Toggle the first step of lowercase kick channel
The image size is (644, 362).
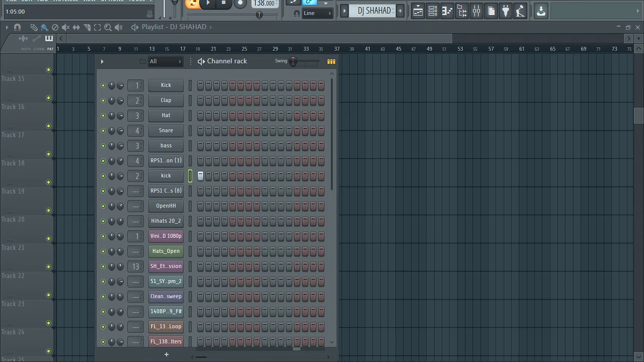point(201,176)
